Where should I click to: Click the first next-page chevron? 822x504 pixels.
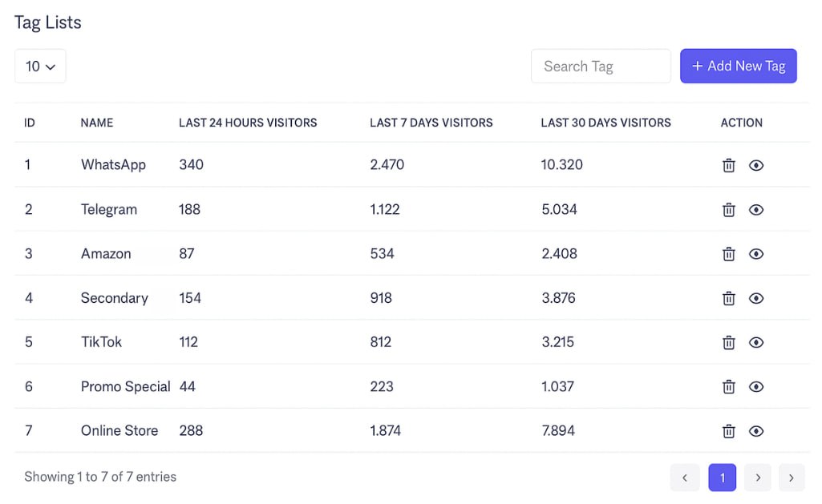tap(757, 478)
